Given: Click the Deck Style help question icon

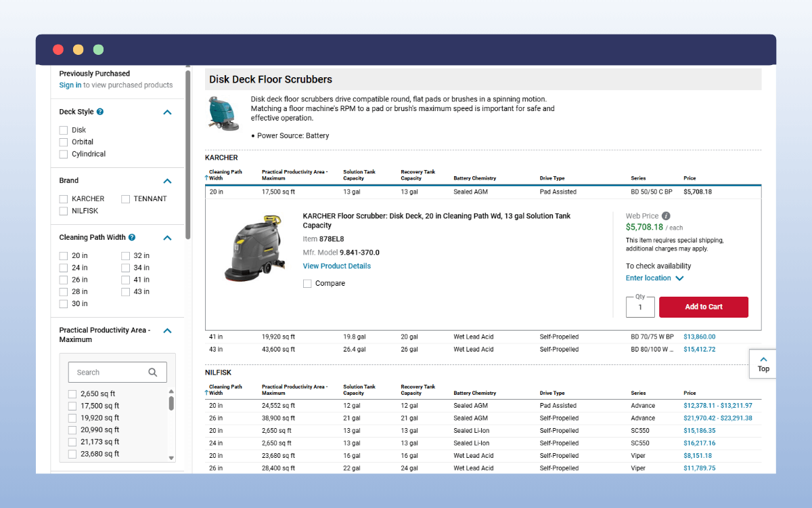Looking at the screenshot, I should 100,112.
